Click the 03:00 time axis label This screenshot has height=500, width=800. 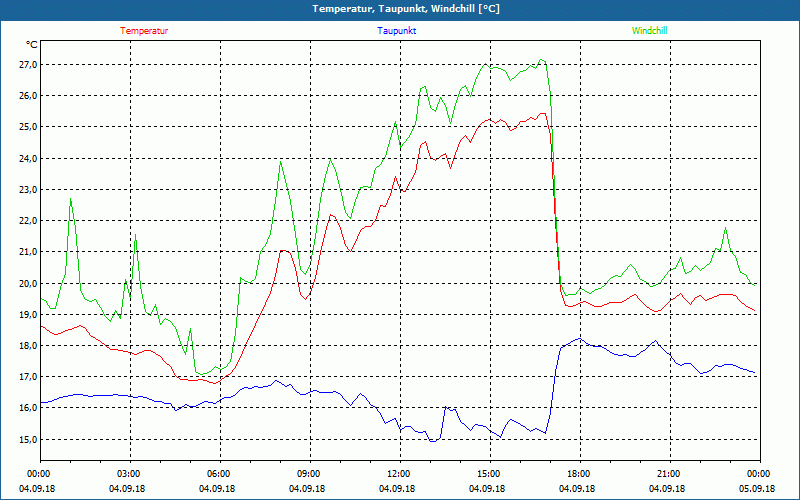click(131, 474)
